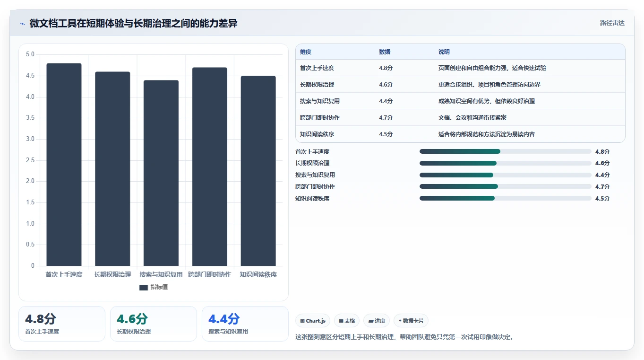Click the 长期权限治理 bar in chart

point(112,169)
